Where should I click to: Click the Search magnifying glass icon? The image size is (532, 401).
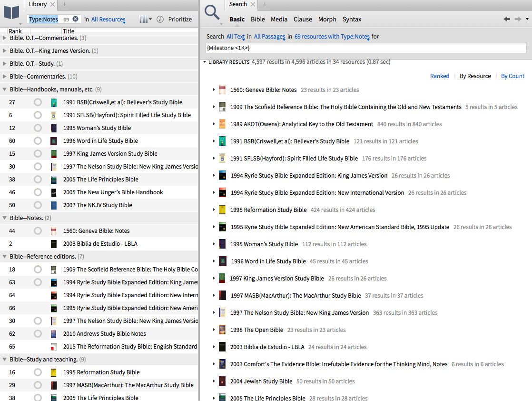pyautogui.click(x=212, y=12)
